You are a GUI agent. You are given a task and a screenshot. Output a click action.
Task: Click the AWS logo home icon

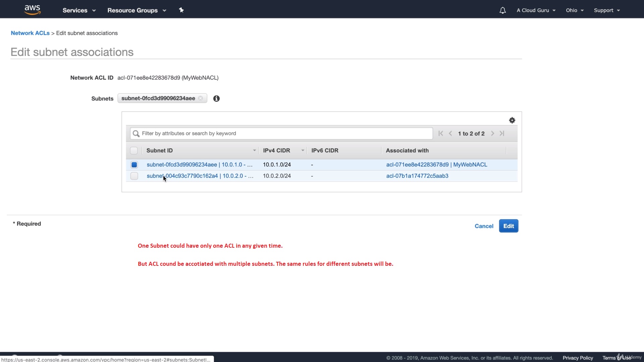[33, 10]
